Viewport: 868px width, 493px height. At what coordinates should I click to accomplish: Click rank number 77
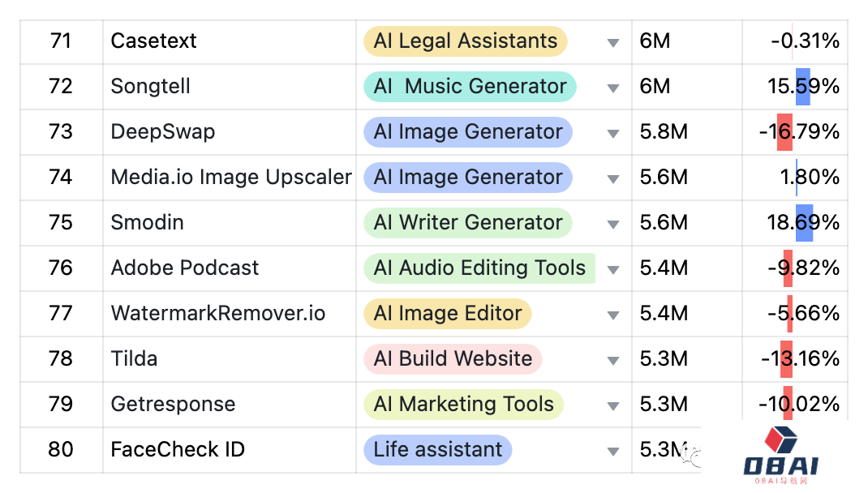[61, 313]
